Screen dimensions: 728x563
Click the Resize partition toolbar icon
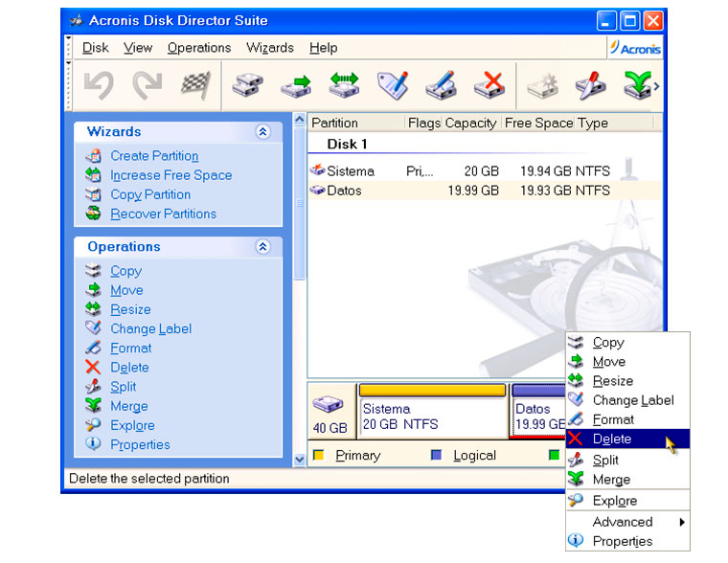point(344,85)
